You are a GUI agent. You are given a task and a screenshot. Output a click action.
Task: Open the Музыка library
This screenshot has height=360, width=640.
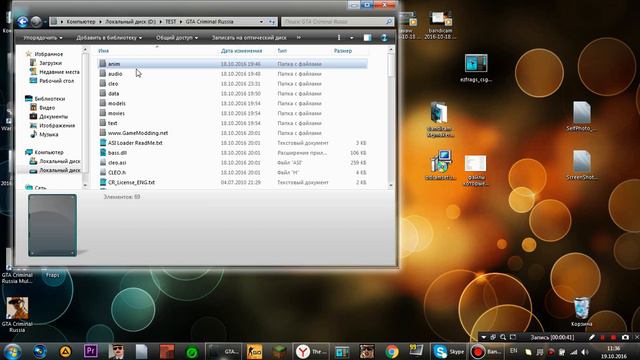tap(44, 134)
